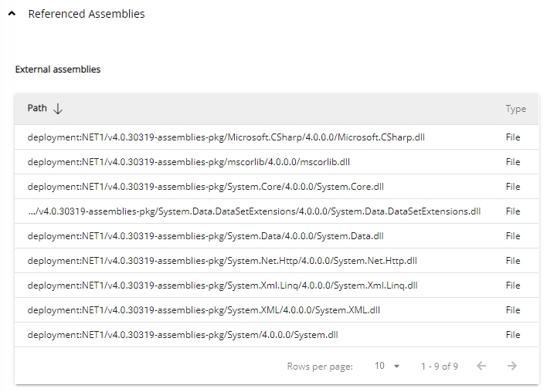Select the System.Data.dll row
The height and width of the screenshot is (392, 547).
pos(206,236)
